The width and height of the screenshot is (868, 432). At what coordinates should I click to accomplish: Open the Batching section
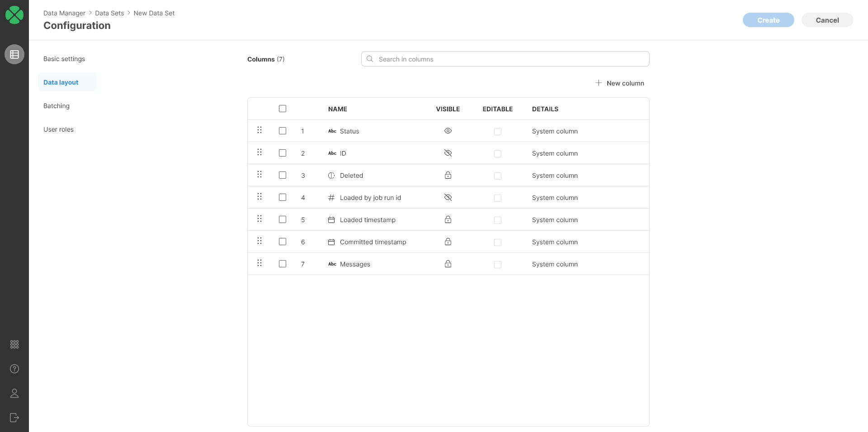(57, 106)
